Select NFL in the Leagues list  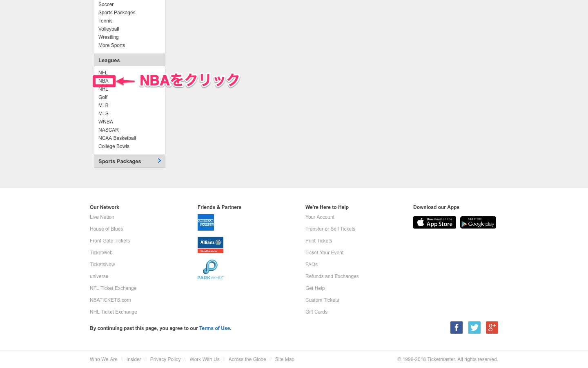[x=103, y=73]
